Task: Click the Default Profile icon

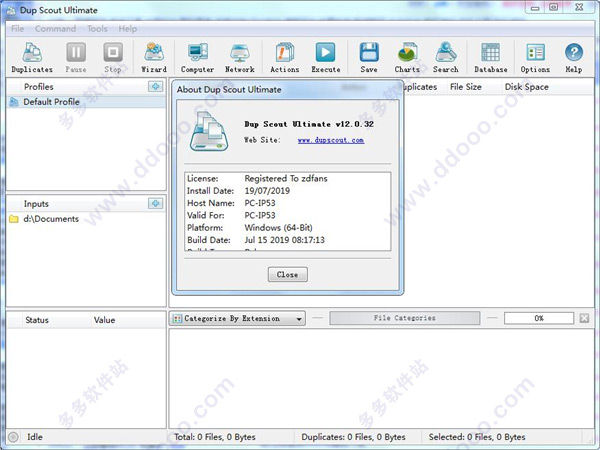Action: click(x=14, y=102)
